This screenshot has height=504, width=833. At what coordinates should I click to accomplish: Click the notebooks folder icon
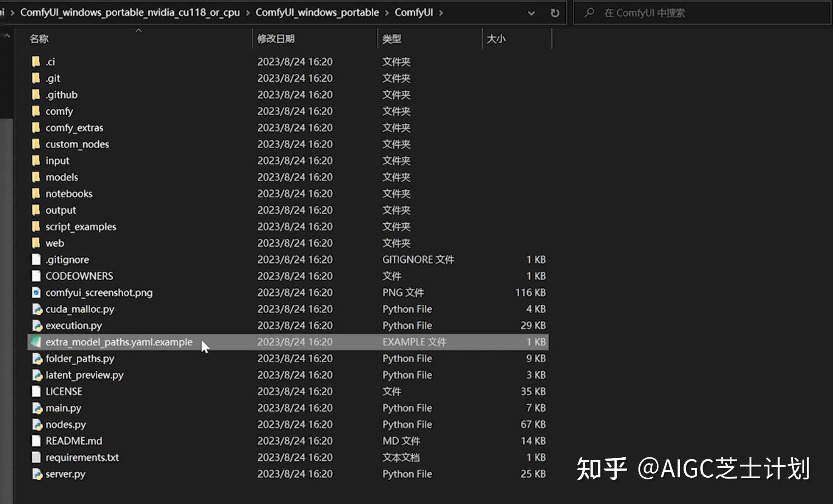[x=36, y=194]
